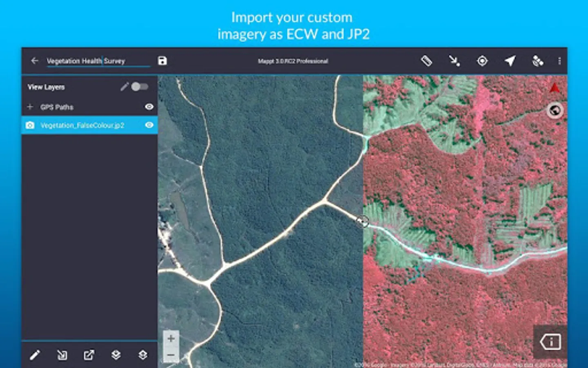Click the GPS Paths label
The width and height of the screenshot is (588, 368).
tap(57, 107)
